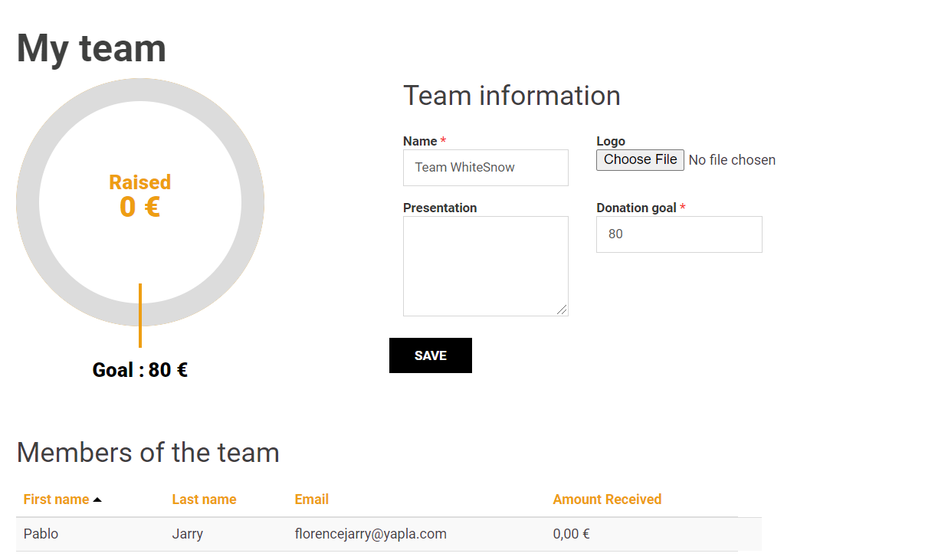Screen dimensions: 925x560
Task: Click the florencejarry@yapla.com email cell
Action: [x=370, y=534]
